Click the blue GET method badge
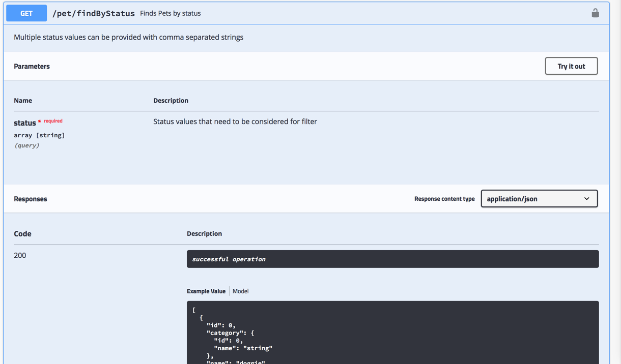The width and height of the screenshot is (621, 364). [26, 13]
